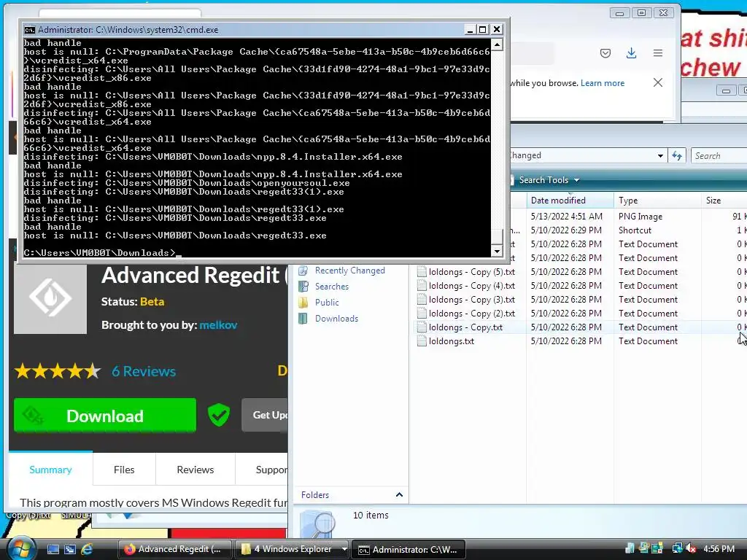Click Advanced Regedit project logo
The height and width of the screenshot is (560, 747).
[50, 298]
